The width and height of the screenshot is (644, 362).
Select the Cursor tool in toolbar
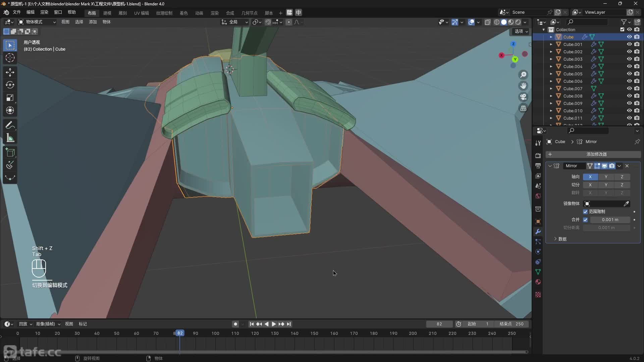click(x=10, y=58)
